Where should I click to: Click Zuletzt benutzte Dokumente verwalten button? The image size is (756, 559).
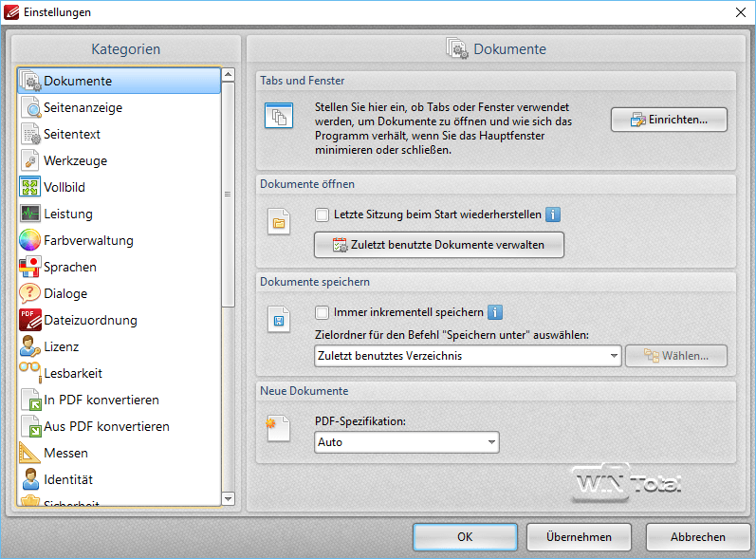[x=439, y=245]
